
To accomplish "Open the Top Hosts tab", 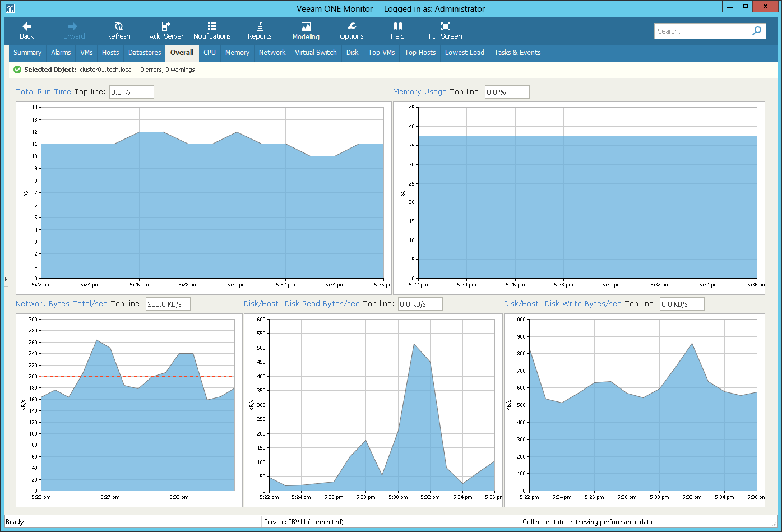I will 420,53.
